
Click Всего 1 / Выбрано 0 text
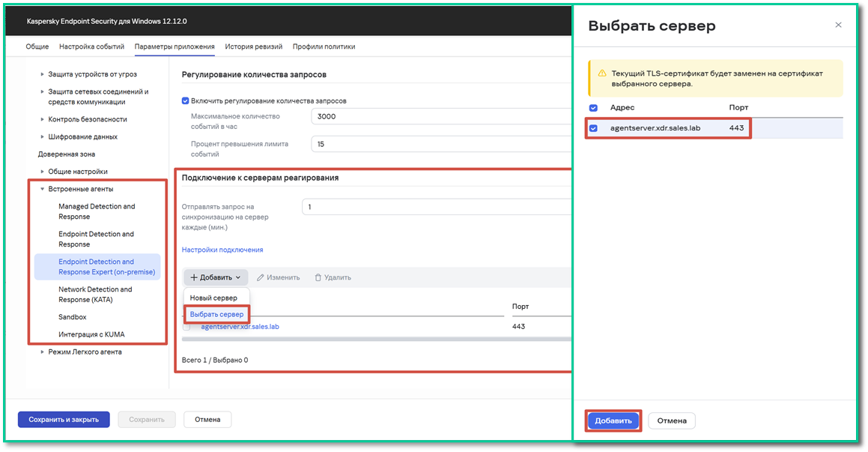click(x=215, y=360)
